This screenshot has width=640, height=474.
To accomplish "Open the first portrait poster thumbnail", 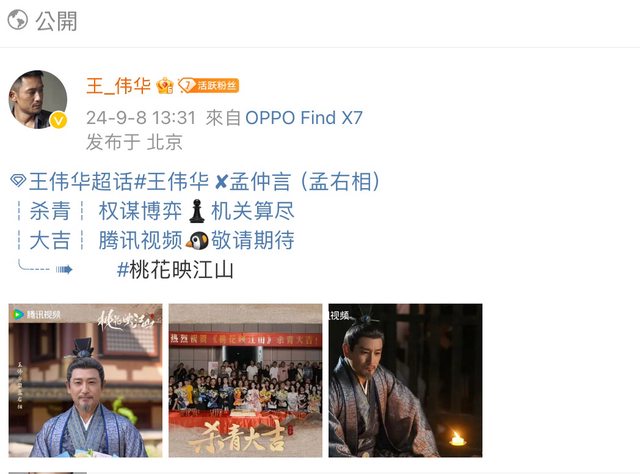I will click(85, 380).
